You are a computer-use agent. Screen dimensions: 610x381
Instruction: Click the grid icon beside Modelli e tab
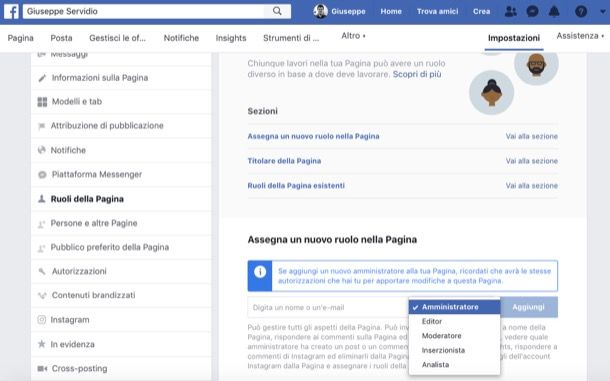coord(42,102)
